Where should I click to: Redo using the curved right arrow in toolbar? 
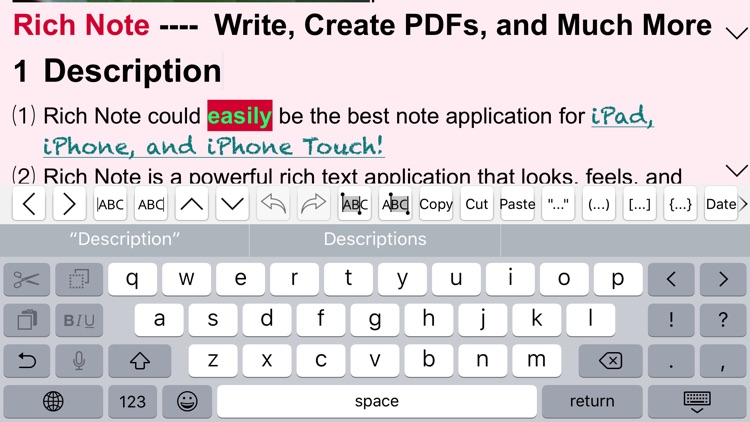313,204
